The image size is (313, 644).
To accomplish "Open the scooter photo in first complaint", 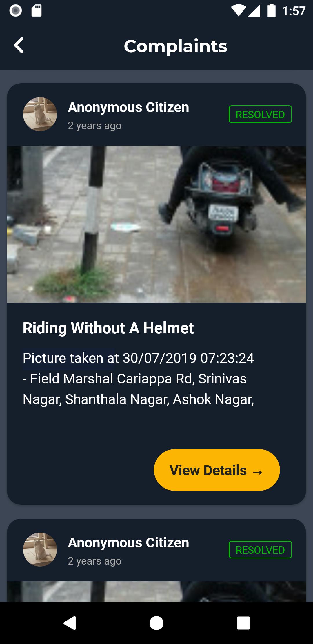I will [x=156, y=224].
